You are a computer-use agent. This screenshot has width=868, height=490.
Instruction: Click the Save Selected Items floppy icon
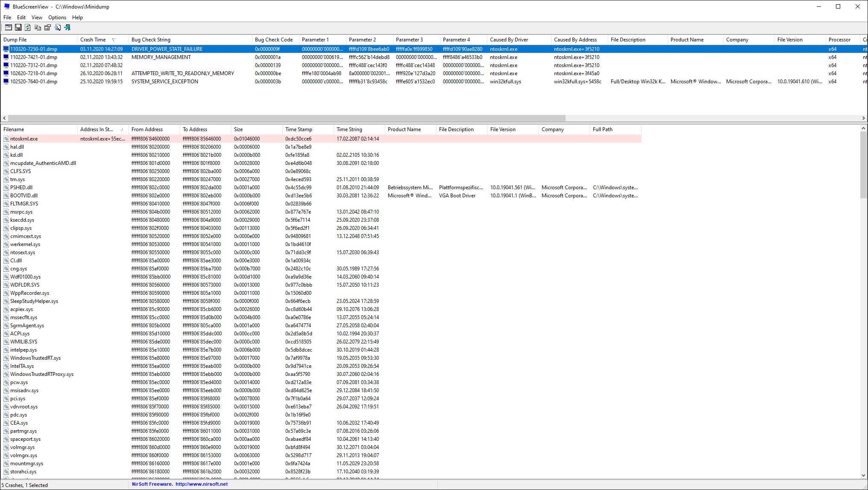tap(18, 27)
